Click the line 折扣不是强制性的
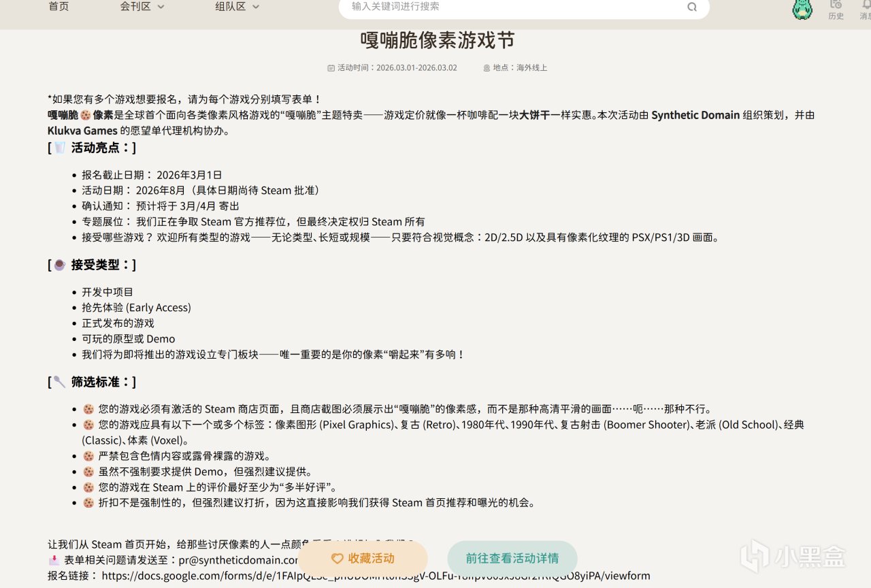871x588 pixels. click(309, 503)
